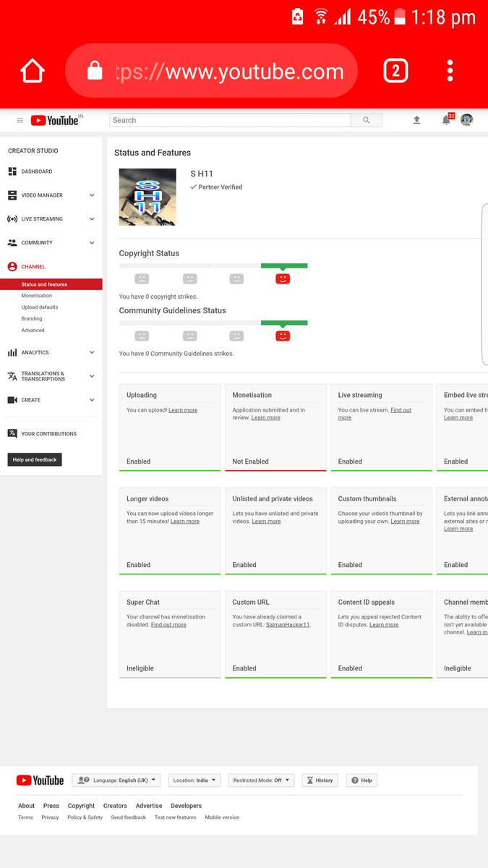Click the footer Press link
The image size is (488, 868).
[51, 806]
